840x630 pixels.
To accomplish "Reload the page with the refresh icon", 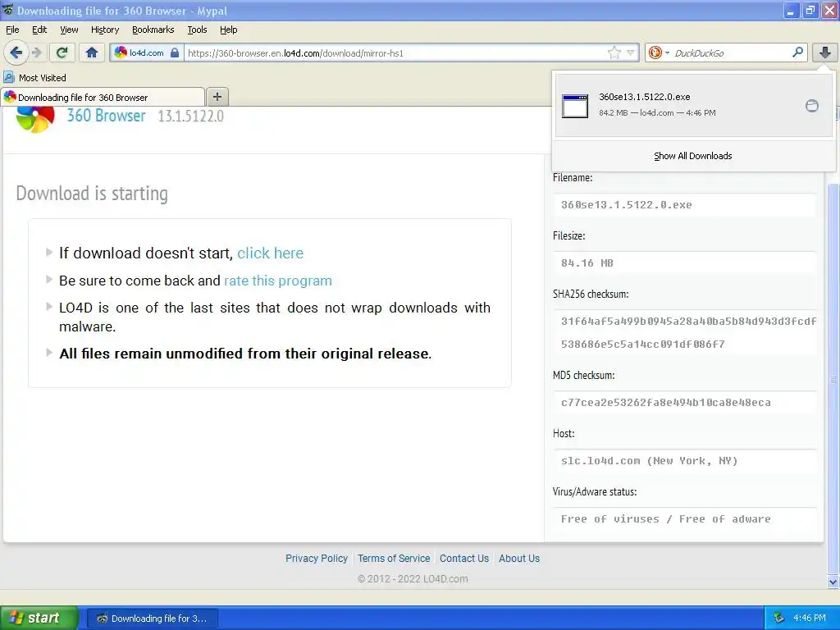I will pyautogui.click(x=62, y=52).
